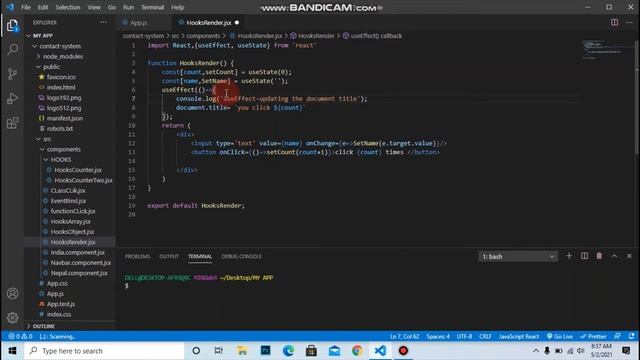
Task: Open Google Chrome from taskbar
Action: coord(357,351)
